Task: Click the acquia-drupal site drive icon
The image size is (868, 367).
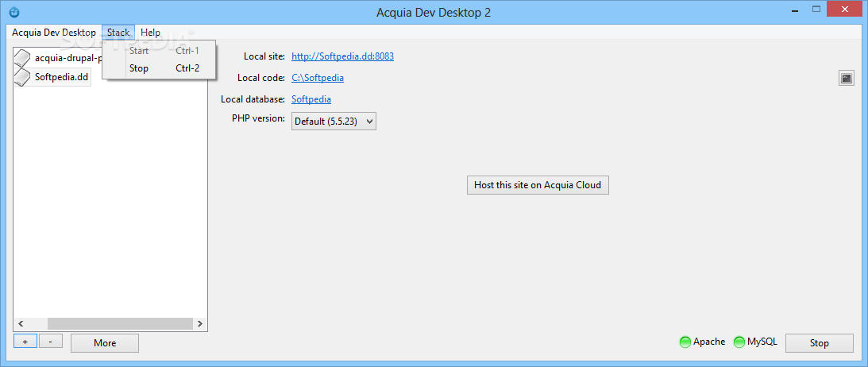Action: pos(22,57)
